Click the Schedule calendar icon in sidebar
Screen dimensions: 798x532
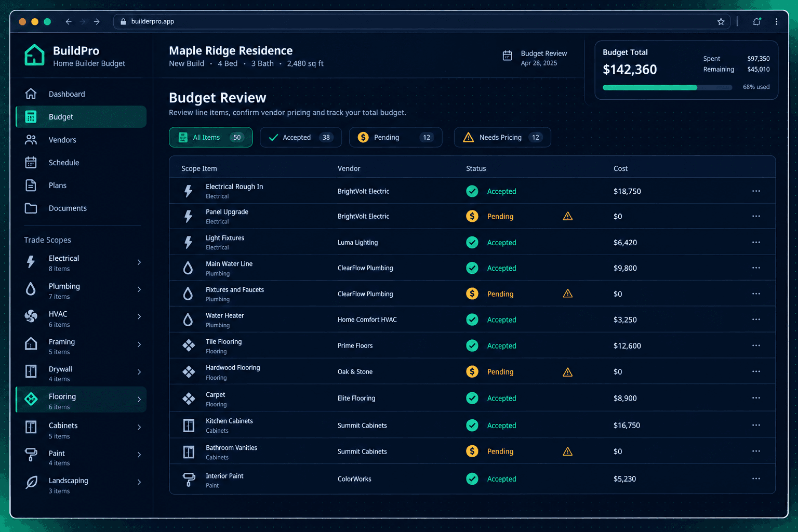click(x=31, y=163)
